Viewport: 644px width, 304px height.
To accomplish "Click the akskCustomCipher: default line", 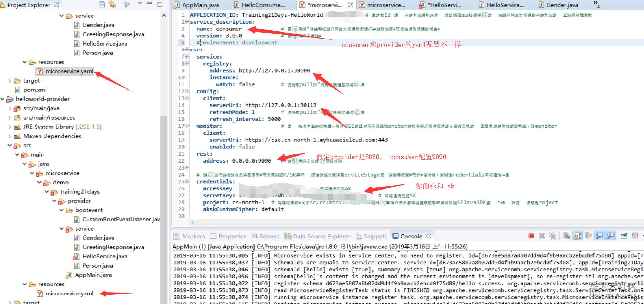I will click(x=243, y=209).
